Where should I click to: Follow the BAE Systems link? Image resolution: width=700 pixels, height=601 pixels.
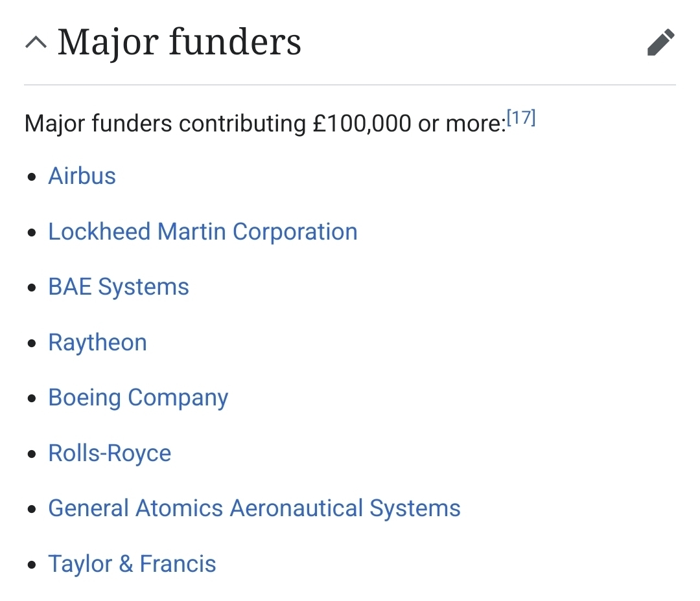click(119, 287)
